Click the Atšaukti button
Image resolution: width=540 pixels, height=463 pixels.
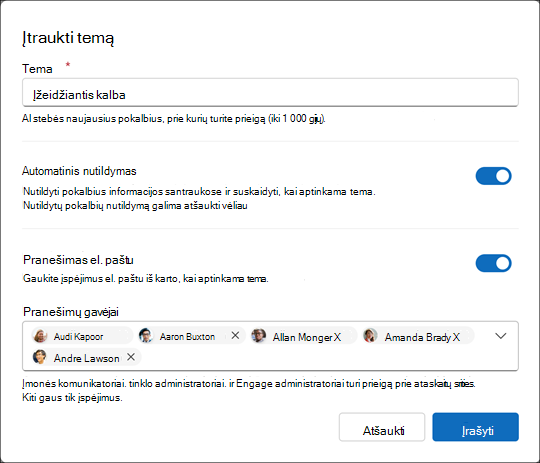pyautogui.click(x=382, y=427)
